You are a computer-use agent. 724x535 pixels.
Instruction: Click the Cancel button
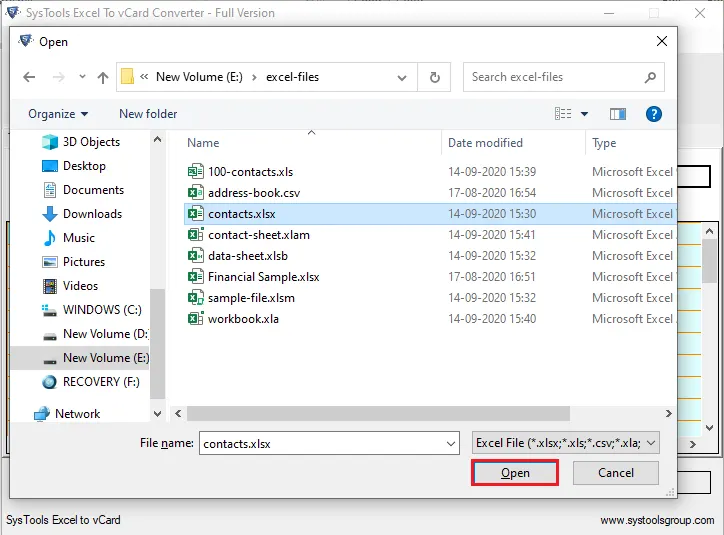pyautogui.click(x=615, y=473)
